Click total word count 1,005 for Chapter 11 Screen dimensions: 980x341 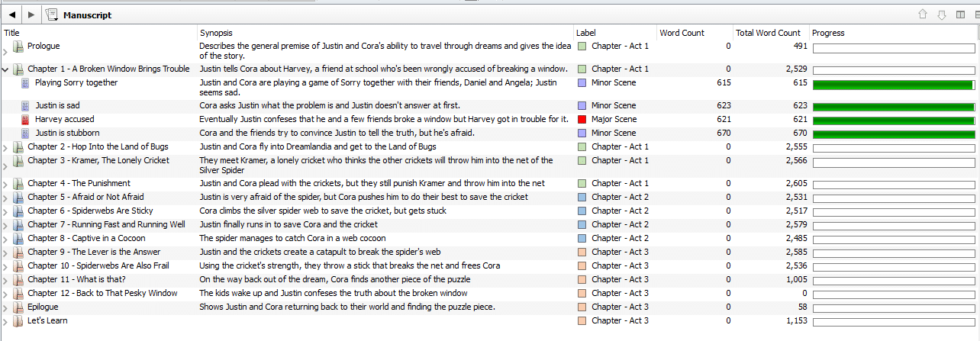click(x=796, y=280)
